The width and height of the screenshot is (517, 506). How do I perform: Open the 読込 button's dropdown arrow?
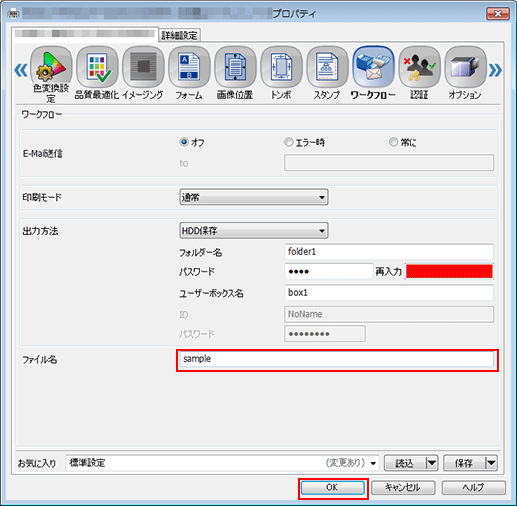pos(432,463)
